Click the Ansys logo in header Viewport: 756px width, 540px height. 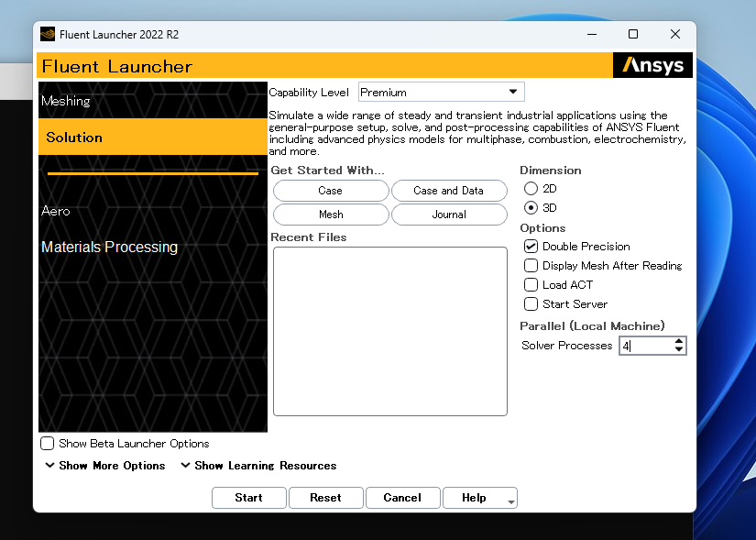pos(652,65)
